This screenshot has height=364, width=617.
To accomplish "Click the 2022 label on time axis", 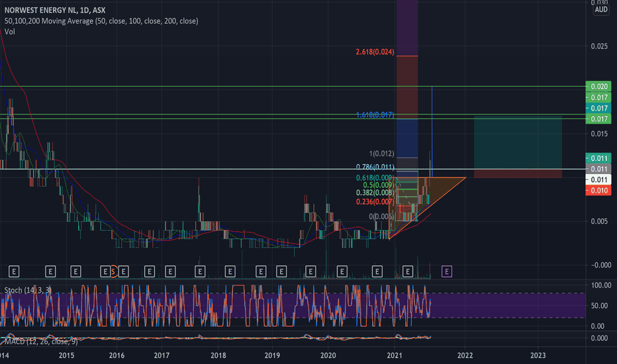I will click(465, 355).
